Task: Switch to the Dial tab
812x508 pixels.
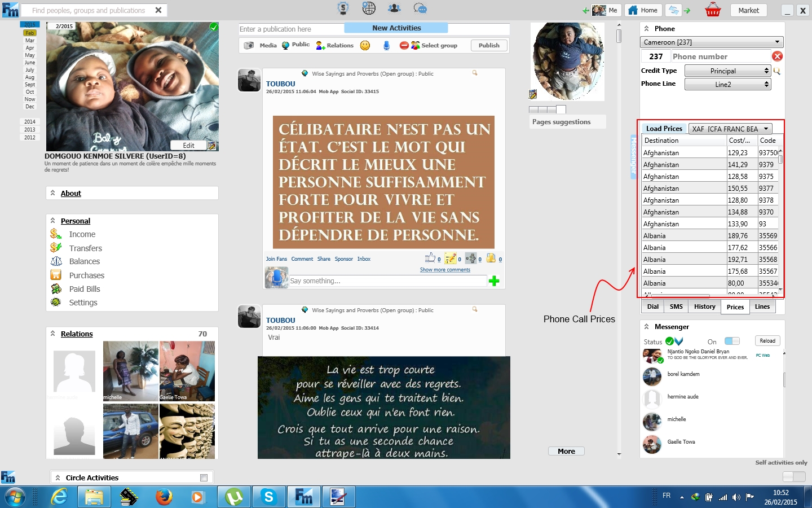Action: (x=653, y=306)
